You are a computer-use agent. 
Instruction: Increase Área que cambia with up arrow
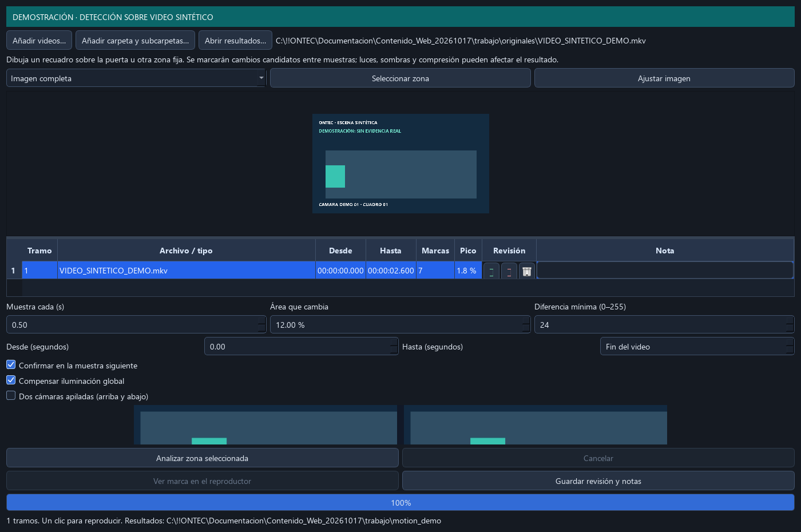point(526,321)
